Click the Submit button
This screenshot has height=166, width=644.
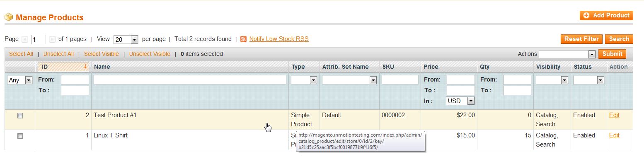pyautogui.click(x=613, y=54)
